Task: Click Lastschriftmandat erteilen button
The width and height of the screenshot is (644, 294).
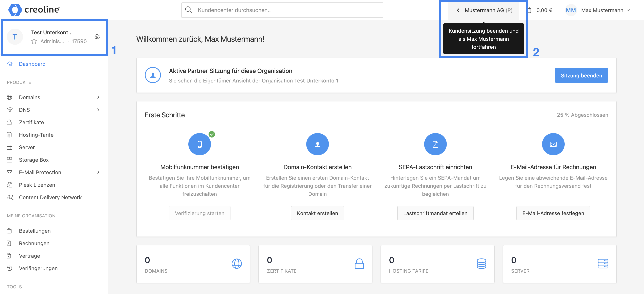Action: [x=435, y=213]
